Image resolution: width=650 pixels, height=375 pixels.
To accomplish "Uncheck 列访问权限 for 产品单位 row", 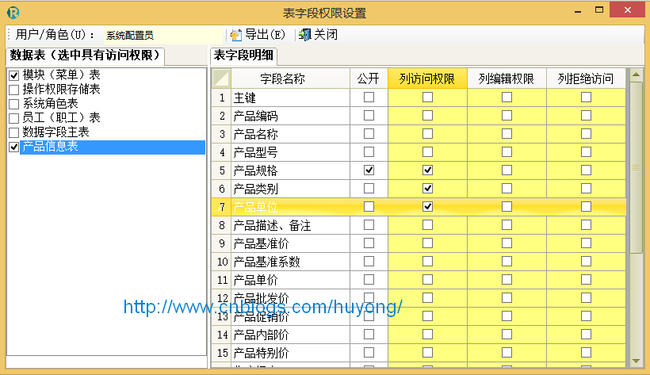I will [x=427, y=207].
